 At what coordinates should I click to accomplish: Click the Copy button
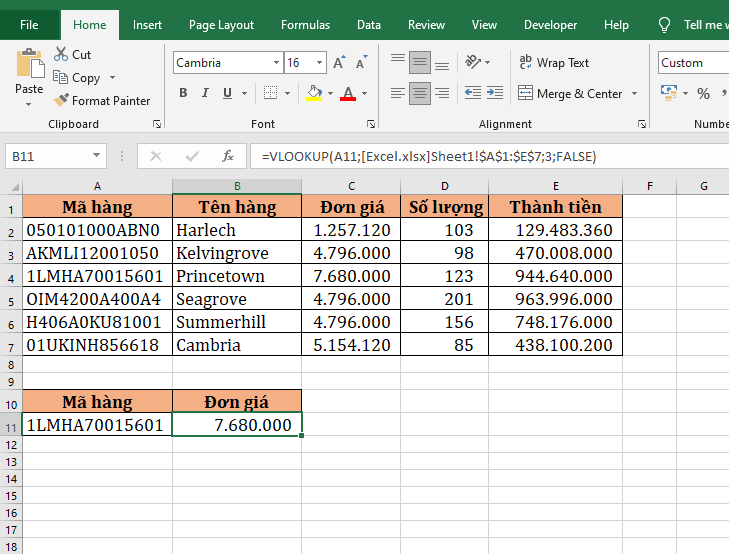tap(77, 78)
